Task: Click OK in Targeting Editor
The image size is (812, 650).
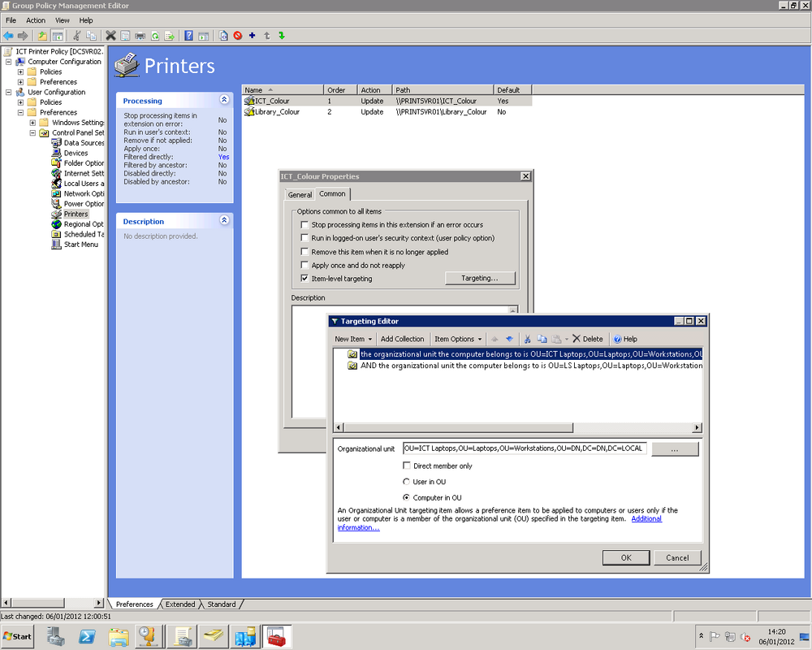Action: tap(626, 557)
